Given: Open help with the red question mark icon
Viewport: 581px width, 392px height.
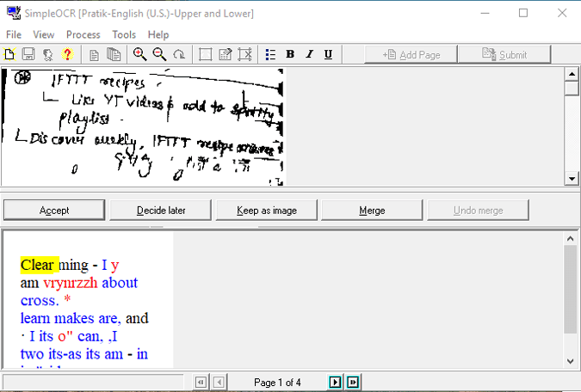Looking at the screenshot, I should tap(67, 54).
